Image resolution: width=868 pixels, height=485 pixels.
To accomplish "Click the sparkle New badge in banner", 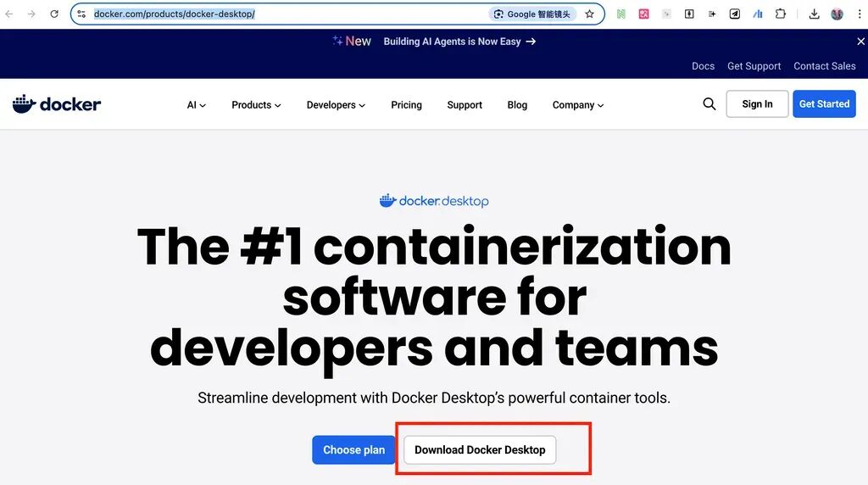I will pyautogui.click(x=352, y=42).
